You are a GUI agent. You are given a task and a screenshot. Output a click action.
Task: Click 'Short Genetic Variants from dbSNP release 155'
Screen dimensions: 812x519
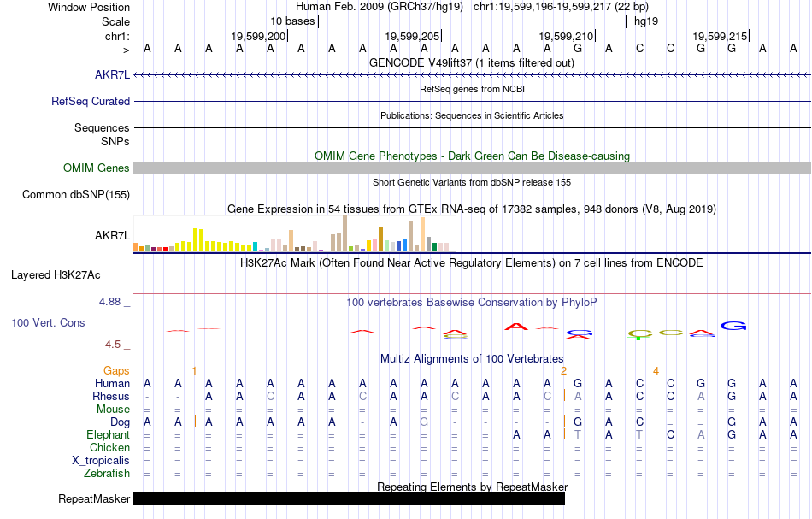(472, 182)
